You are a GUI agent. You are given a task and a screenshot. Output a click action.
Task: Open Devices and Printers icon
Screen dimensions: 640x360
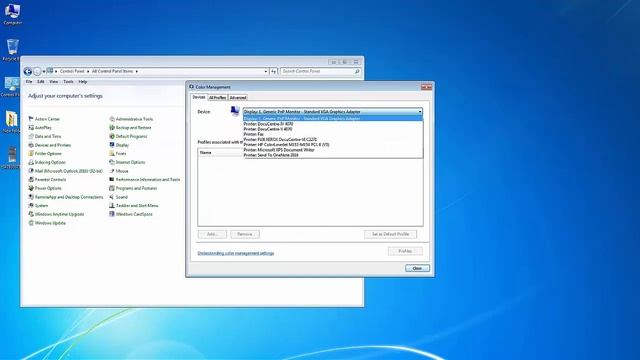pos(31,145)
